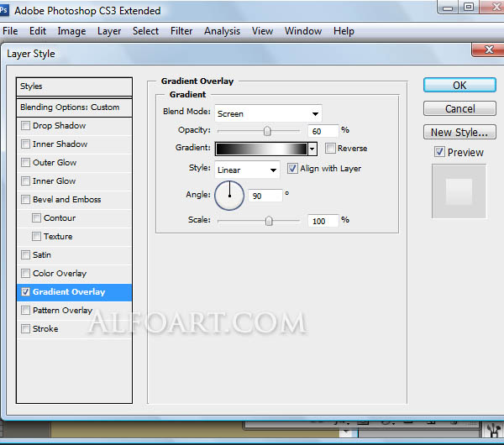
Task: Open the Window menu
Action: pos(303,31)
